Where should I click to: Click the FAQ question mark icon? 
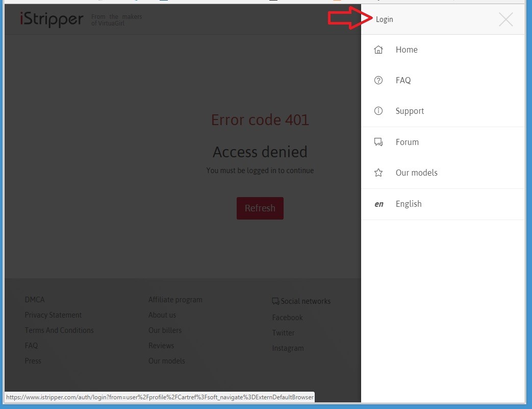click(x=378, y=80)
